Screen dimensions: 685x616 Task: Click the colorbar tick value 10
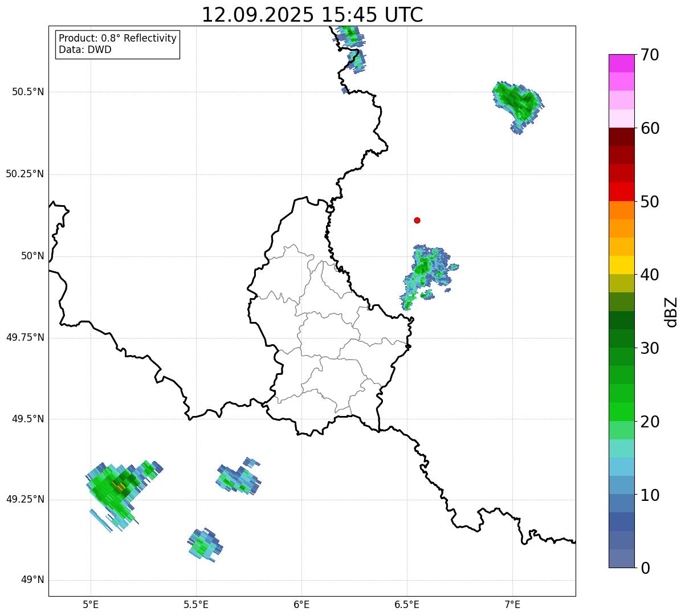tap(650, 495)
